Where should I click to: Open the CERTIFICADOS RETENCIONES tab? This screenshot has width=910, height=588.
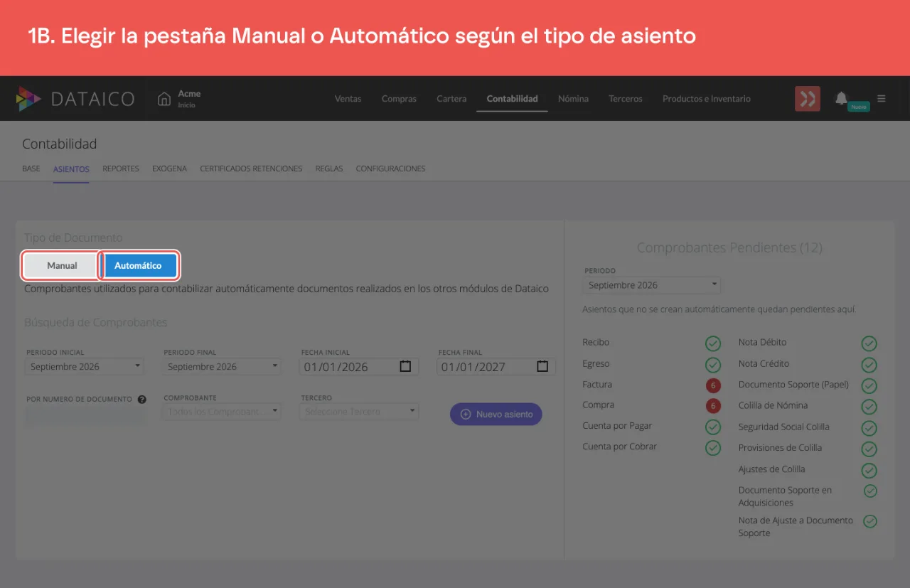click(x=251, y=169)
